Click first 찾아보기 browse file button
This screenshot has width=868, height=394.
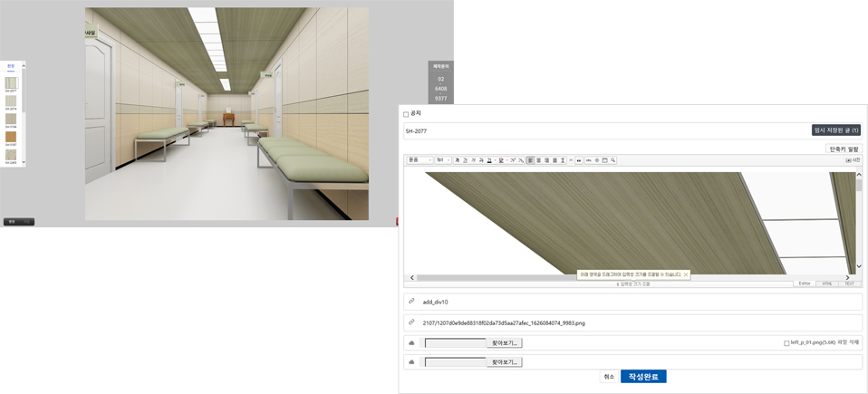(505, 343)
